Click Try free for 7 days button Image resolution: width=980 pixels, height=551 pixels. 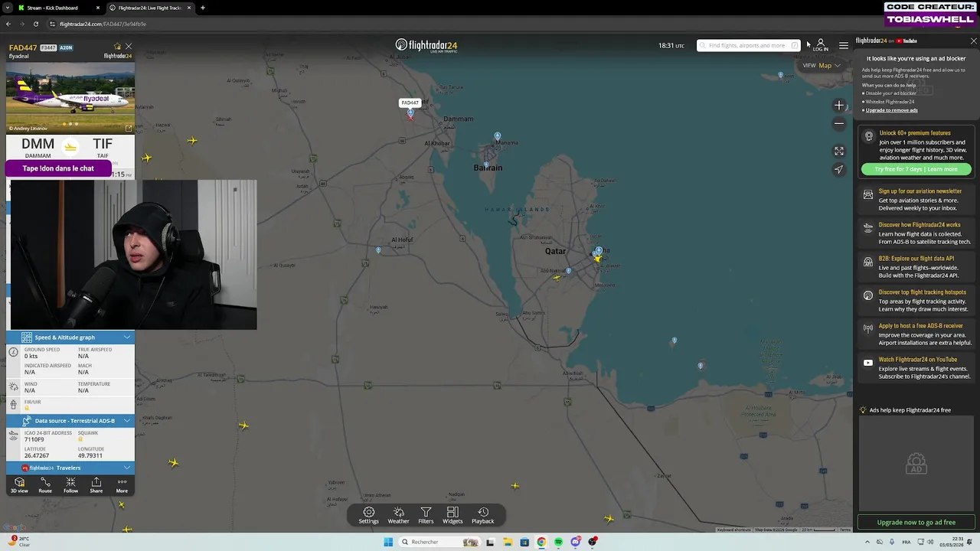[916, 169]
